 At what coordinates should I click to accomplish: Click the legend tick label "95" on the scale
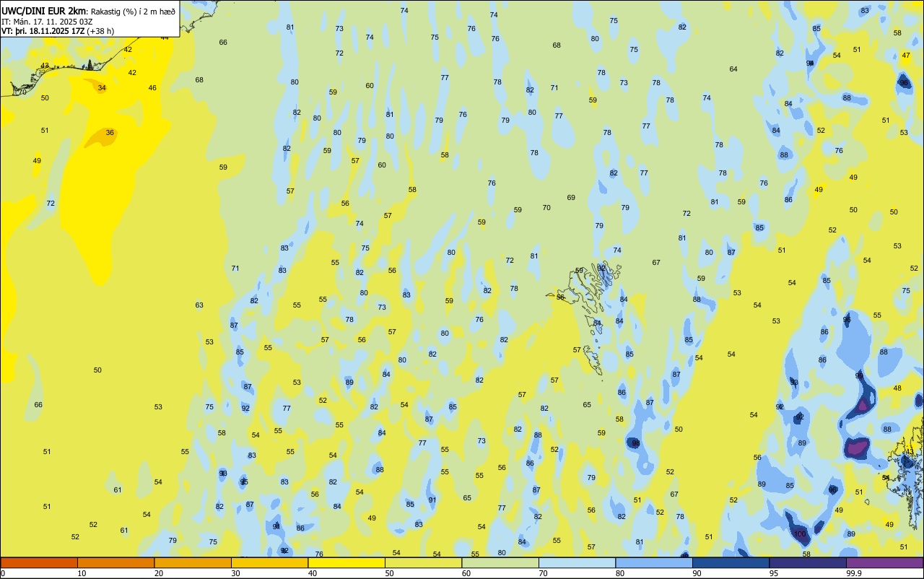tap(772, 573)
